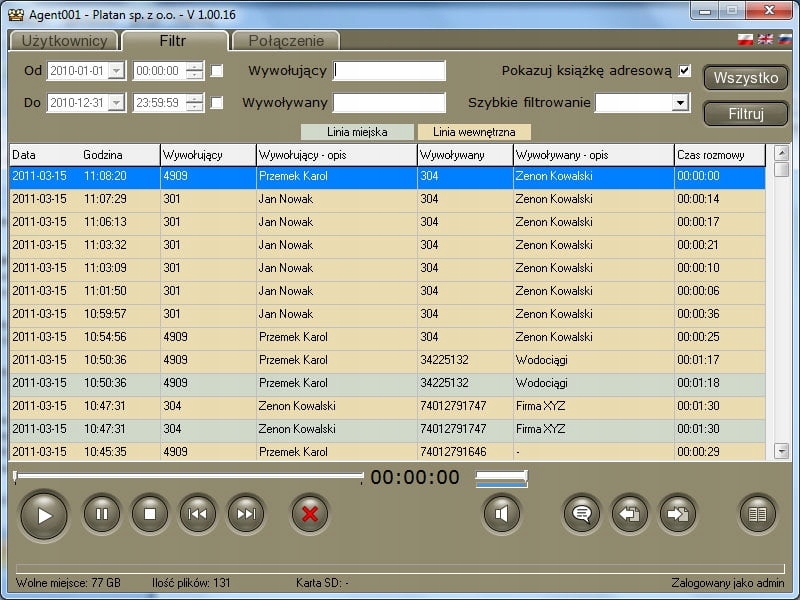This screenshot has height=600, width=800.
Task: Click the playback position slider
Action: pyautogui.click(x=189, y=476)
